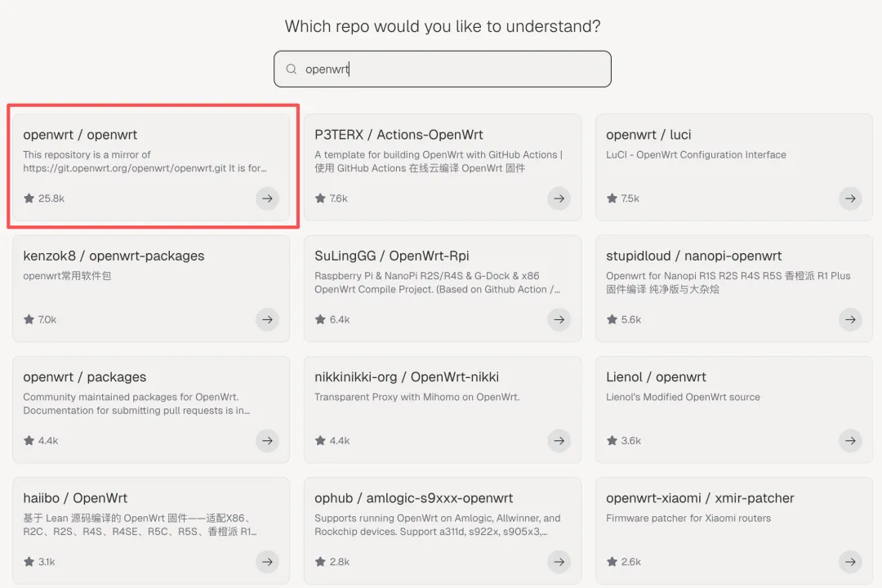The image size is (882, 588).
Task: Click the 2.8k star count
Action: click(340, 562)
